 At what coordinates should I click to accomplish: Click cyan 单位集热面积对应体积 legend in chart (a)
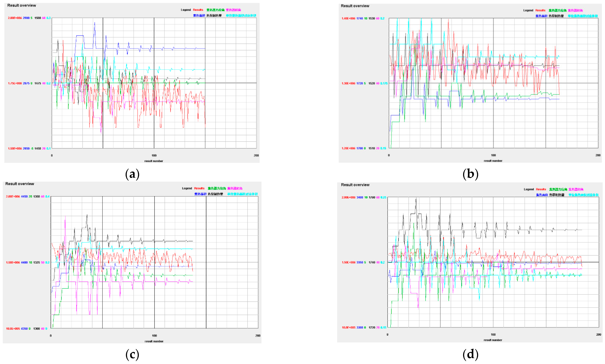(241, 15)
